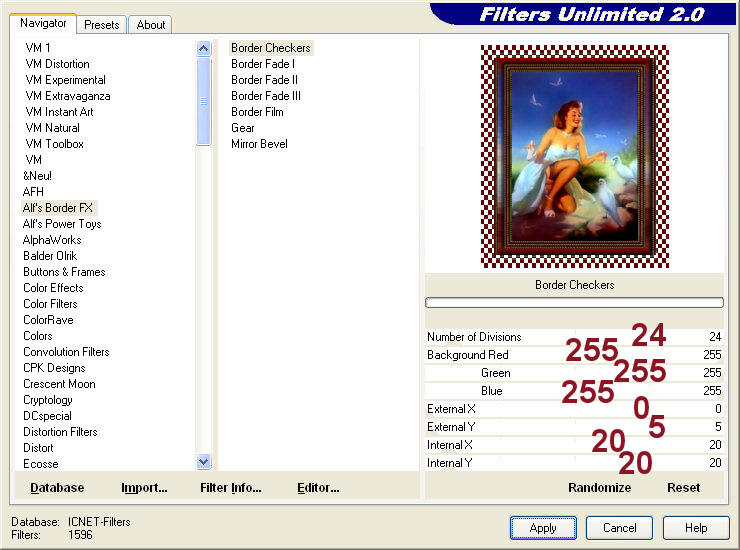Click Randomize to shuffle settings
This screenshot has width=740, height=550.
point(599,488)
